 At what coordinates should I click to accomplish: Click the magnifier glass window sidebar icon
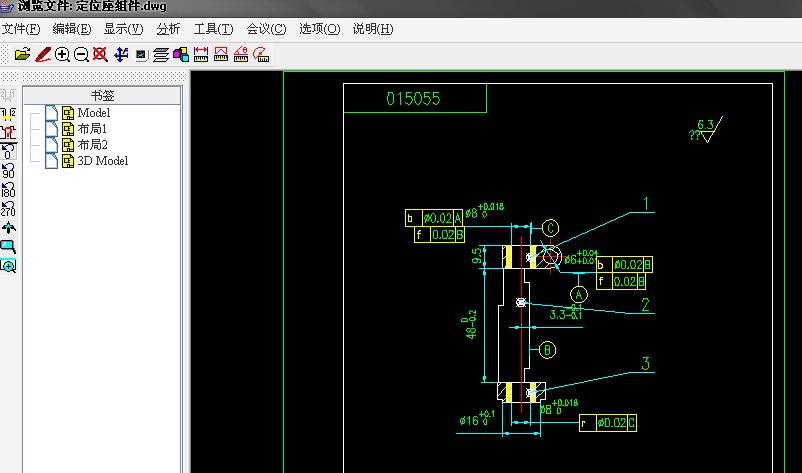[8, 266]
